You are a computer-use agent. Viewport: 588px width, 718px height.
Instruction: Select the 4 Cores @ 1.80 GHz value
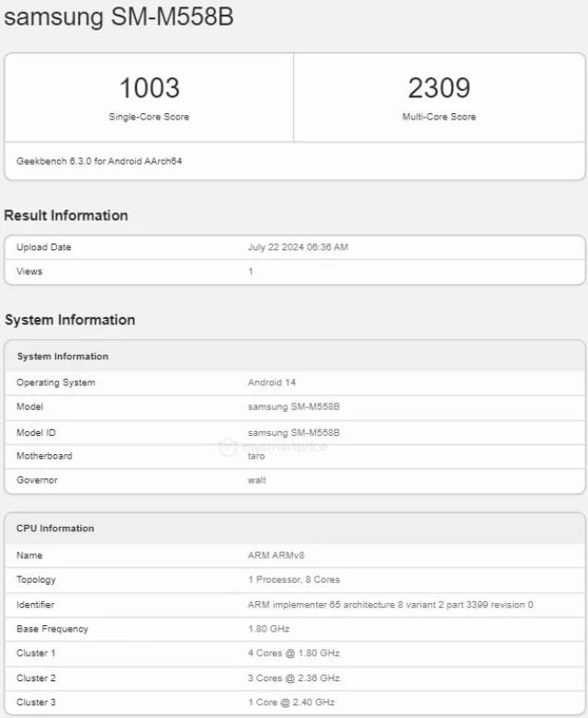294,654
